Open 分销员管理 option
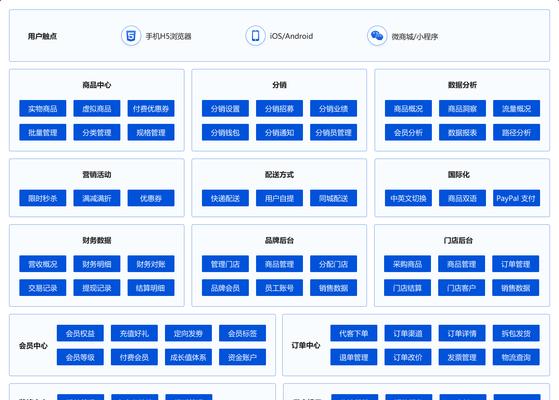559x400 pixels. [x=333, y=132]
